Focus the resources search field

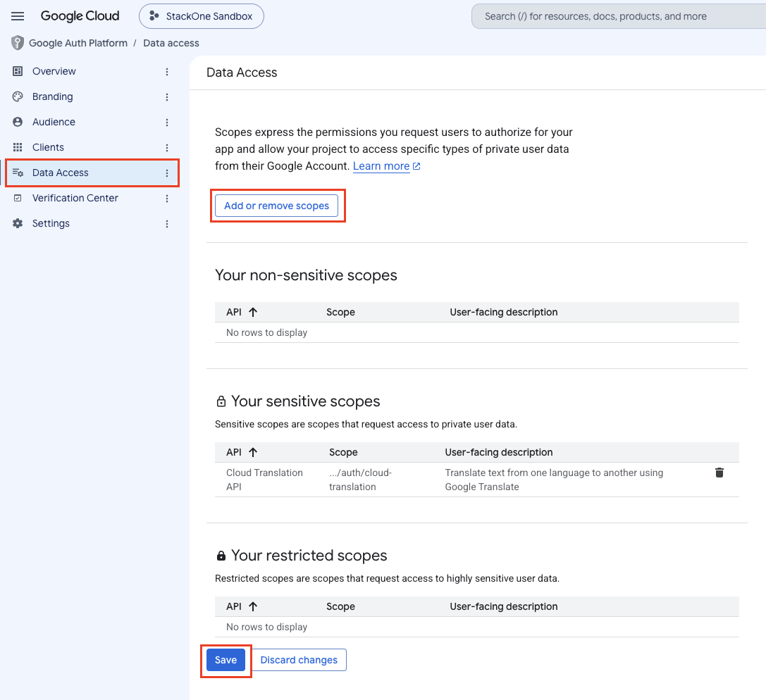coord(619,16)
